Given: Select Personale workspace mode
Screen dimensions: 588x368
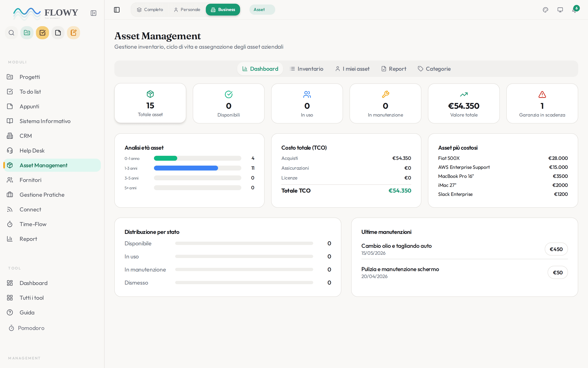Looking at the screenshot, I should [x=187, y=10].
